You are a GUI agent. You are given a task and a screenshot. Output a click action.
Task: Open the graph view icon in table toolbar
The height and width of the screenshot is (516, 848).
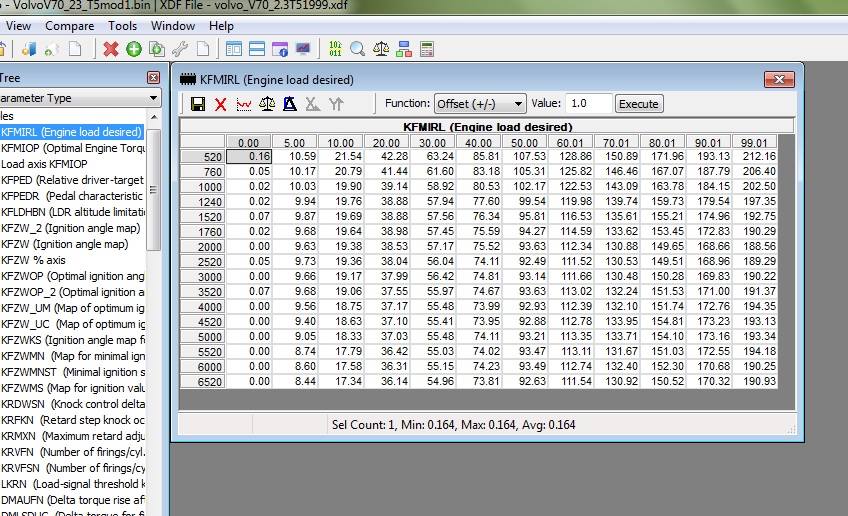point(243,104)
